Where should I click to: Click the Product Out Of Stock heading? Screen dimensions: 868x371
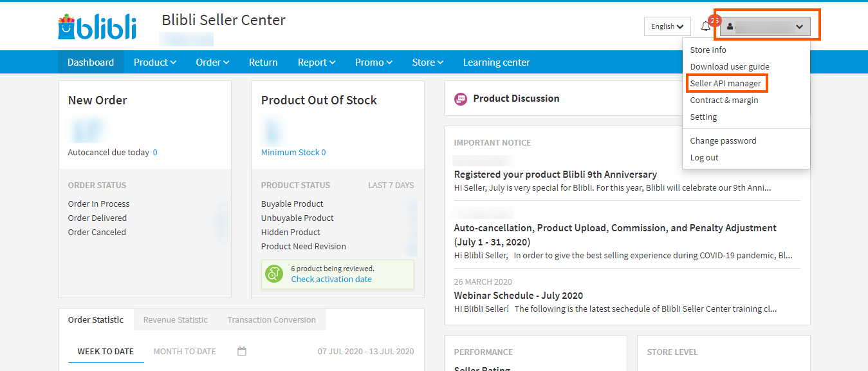pyautogui.click(x=319, y=100)
